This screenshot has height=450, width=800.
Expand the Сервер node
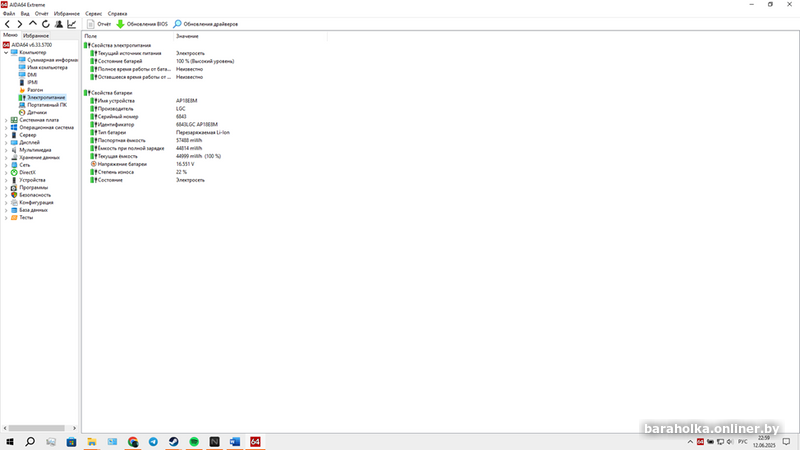(x=6, y=135)
